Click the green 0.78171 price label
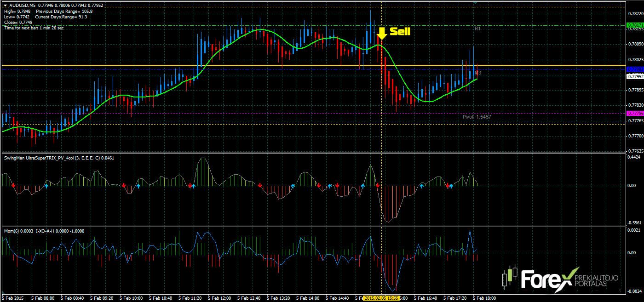 [x=635, y=25]
